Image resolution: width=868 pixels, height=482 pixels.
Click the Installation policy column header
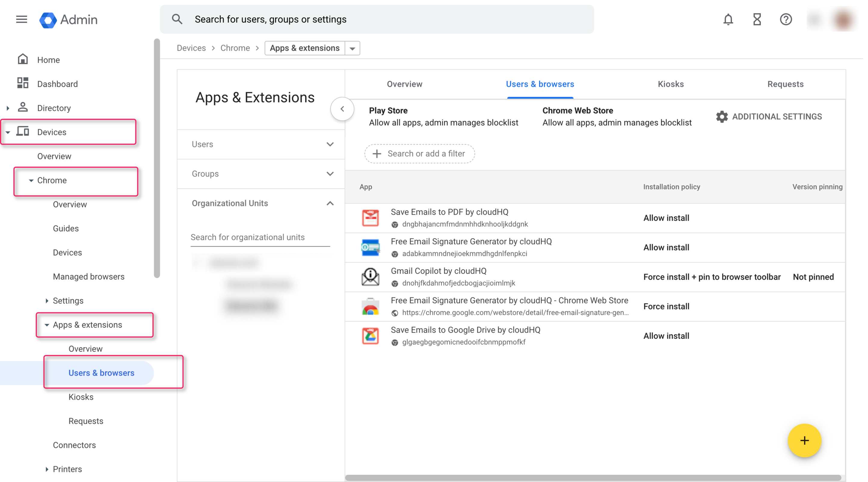point(671,187)
